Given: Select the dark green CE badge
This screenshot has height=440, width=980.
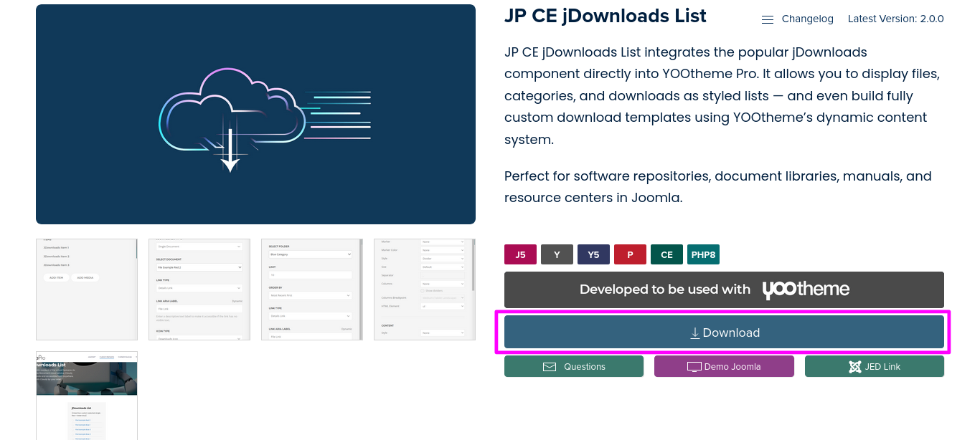Looking at the screenshot, I should [x=666, y=254].
